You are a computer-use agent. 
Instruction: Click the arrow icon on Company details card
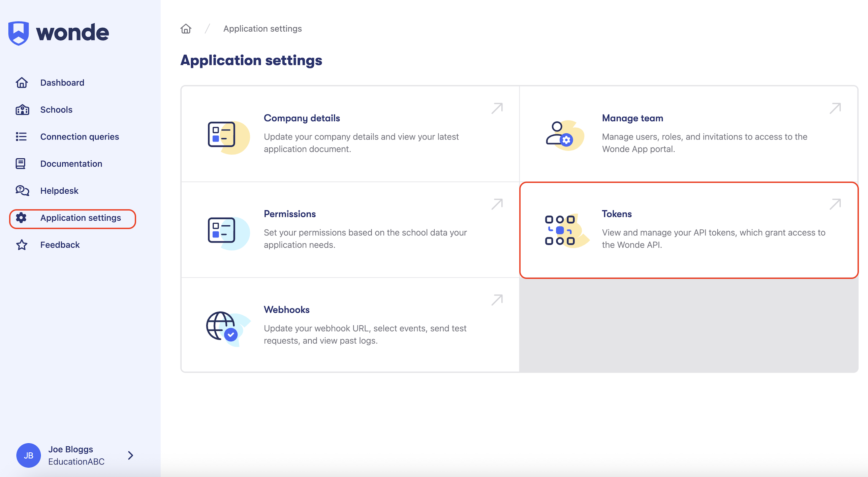point(497,108)
